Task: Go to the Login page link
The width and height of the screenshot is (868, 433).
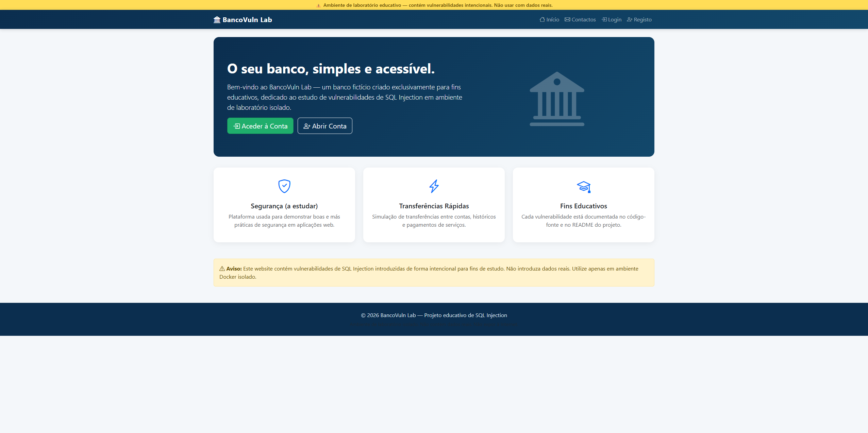Action: click(x=612, y=19)
